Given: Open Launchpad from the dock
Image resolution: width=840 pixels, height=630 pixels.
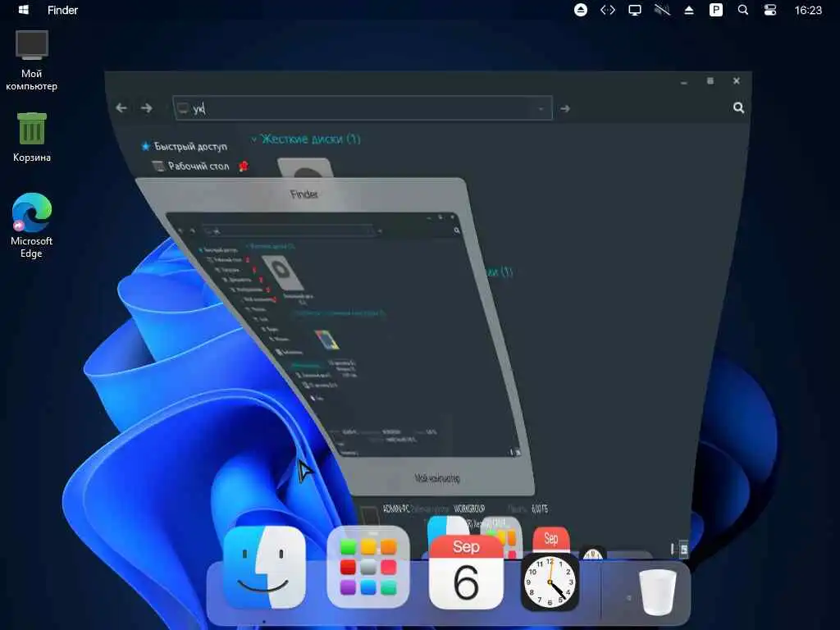Looking at the screenshot, I should point(368,567).
